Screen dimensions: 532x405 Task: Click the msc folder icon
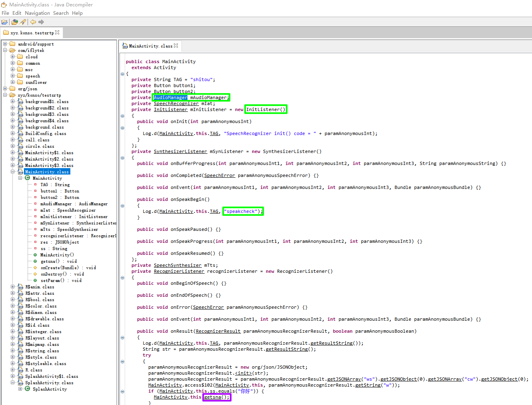[20, 69]
